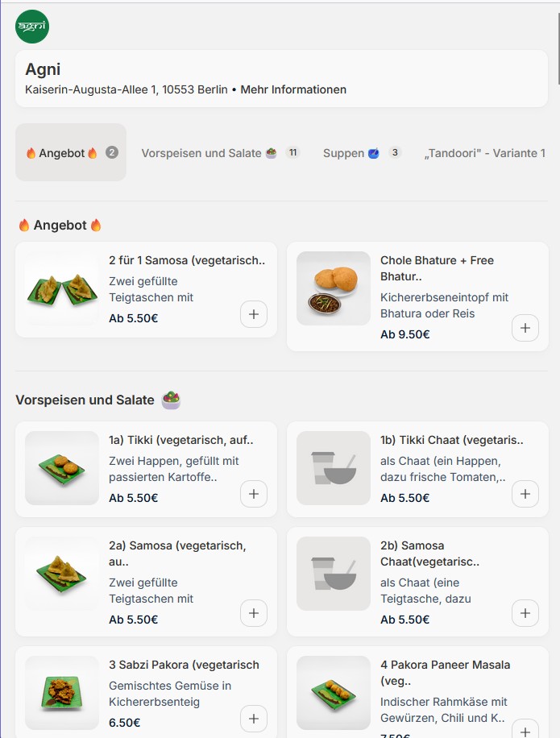The image size is (560, 738).
Task: Open the 1a) Tikki dish image
Action: pos(62,468)
